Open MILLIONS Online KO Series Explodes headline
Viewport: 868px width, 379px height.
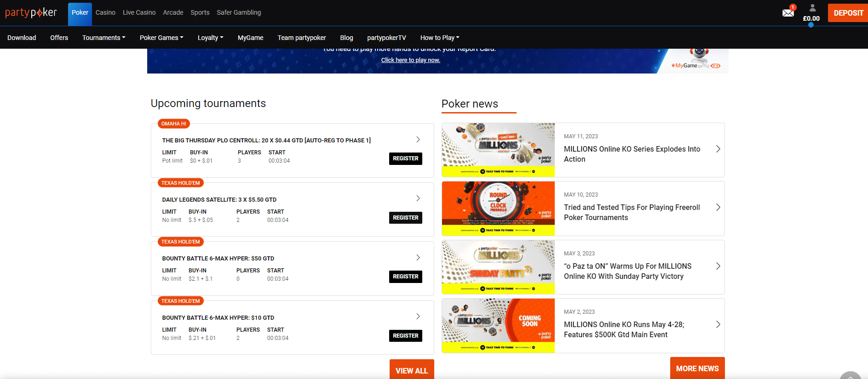click(632, 154)
